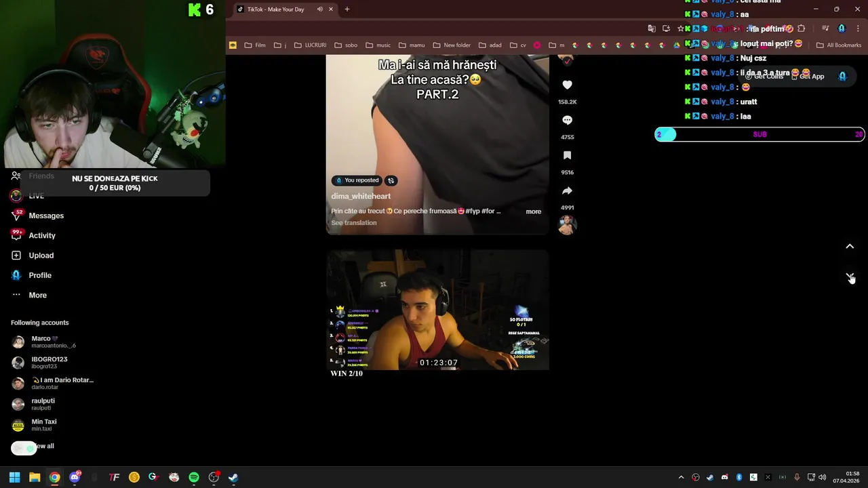
Task: Open File Explorer from taskbar
Action: click(35, 477)
